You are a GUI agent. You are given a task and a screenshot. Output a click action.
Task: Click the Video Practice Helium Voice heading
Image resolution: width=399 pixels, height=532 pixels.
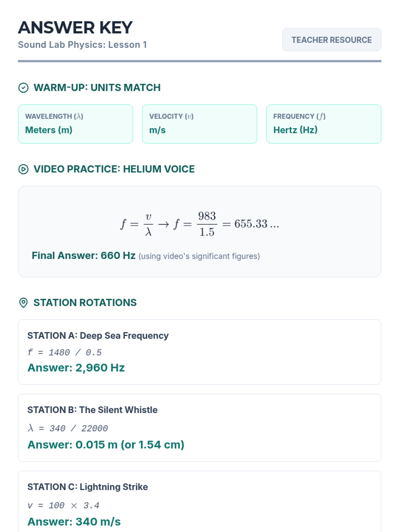[114, 169]
